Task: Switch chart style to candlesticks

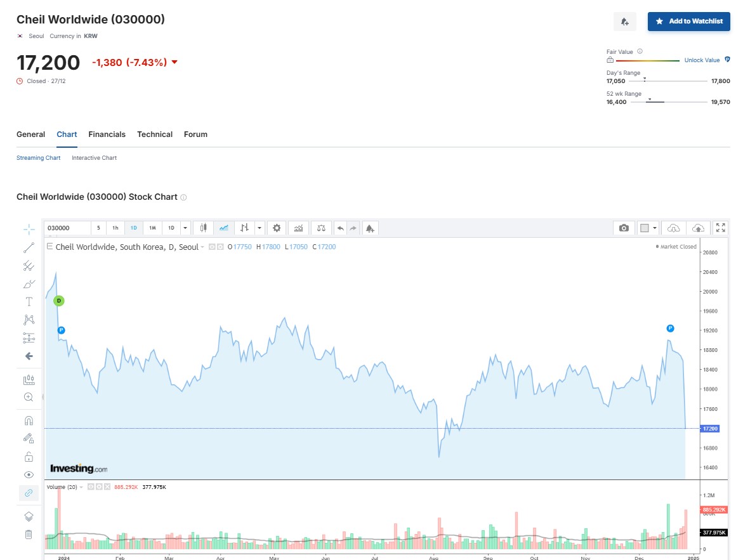Action: click(x=203, y=228)
